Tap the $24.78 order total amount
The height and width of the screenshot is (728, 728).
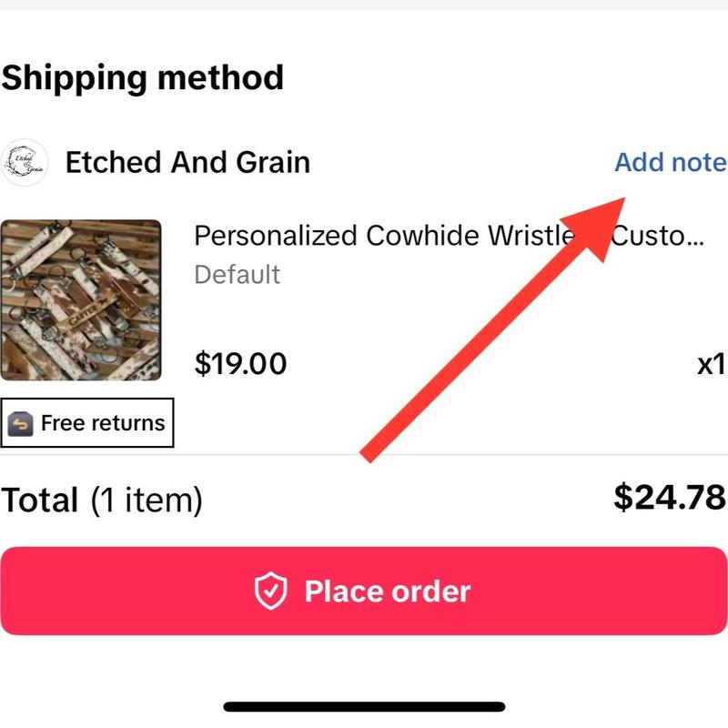click(x=669, y=497)
